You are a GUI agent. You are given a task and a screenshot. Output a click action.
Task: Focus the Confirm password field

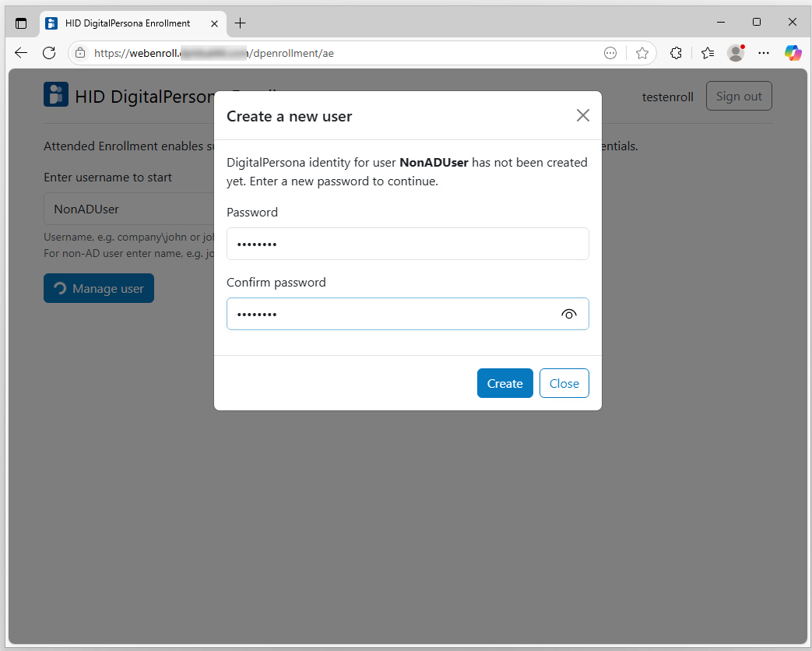point(389,314)
